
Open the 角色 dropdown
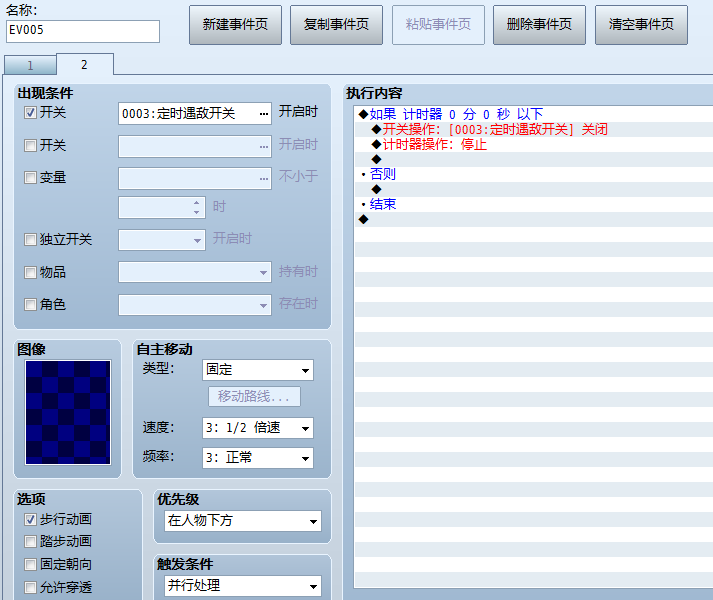pos(195,305)
